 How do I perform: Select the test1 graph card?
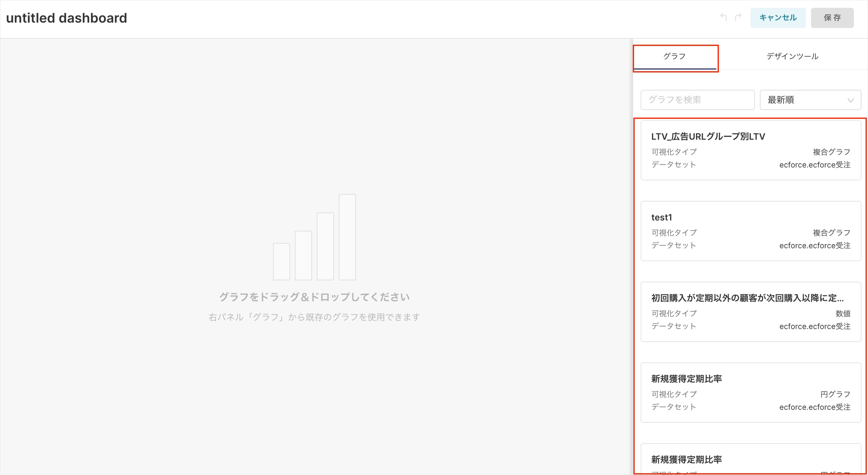tap(751, 231)
